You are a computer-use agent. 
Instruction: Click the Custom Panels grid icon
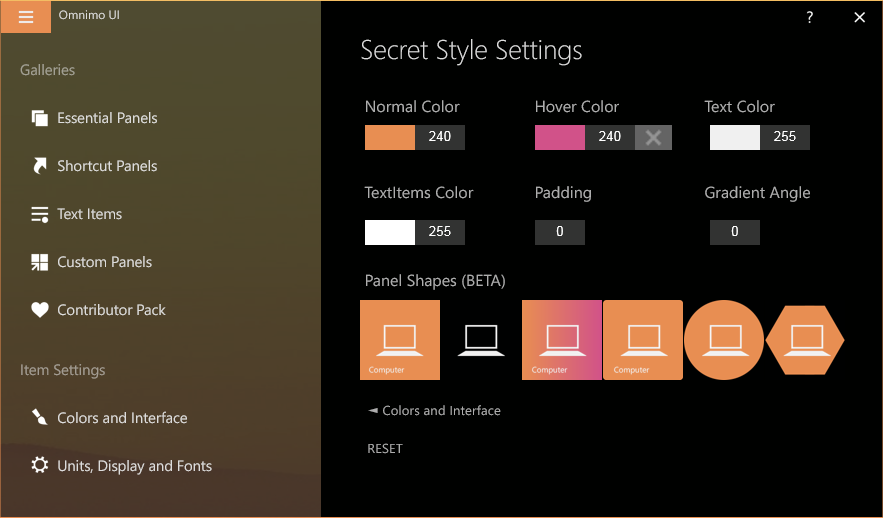[39, 262]
